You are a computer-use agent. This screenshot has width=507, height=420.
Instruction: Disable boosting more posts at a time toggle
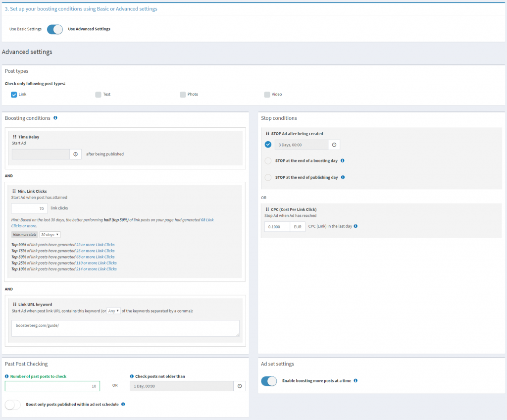[x=269, y=381]
